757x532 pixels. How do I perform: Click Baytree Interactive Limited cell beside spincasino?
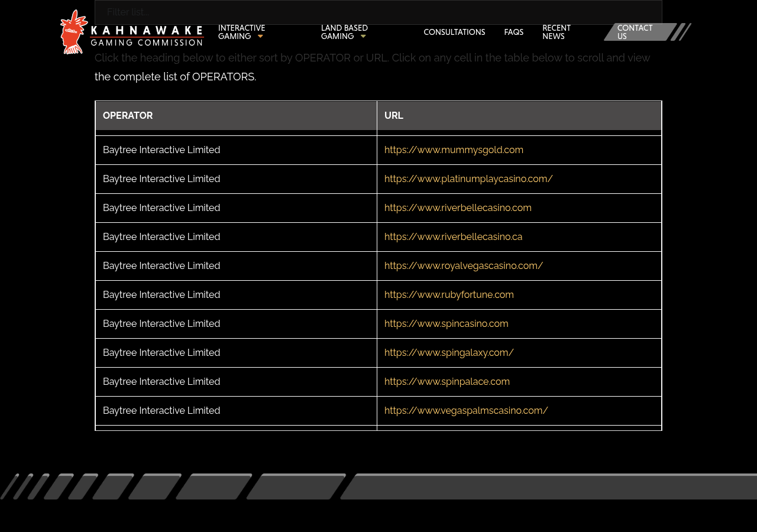pos(236,324)
